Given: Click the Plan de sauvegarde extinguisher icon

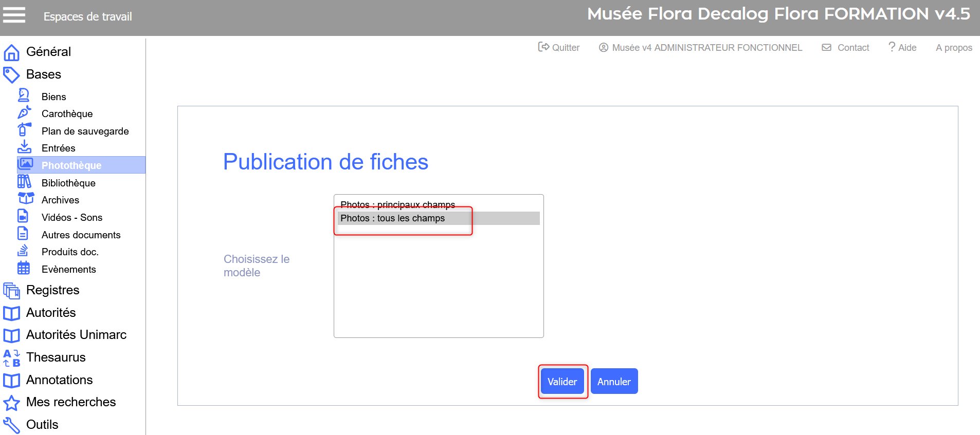Looking at the screenshot, I should [24, 130].
